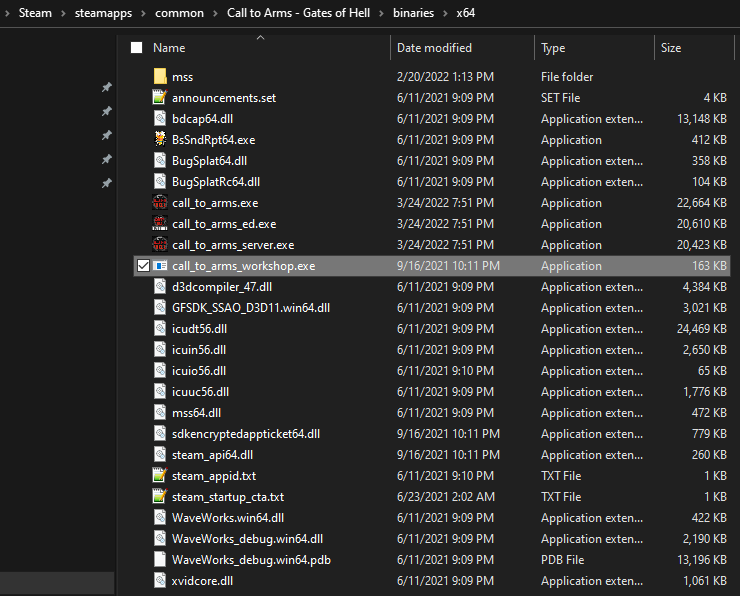Click the icudt56.dll file icon

point(160,328)
